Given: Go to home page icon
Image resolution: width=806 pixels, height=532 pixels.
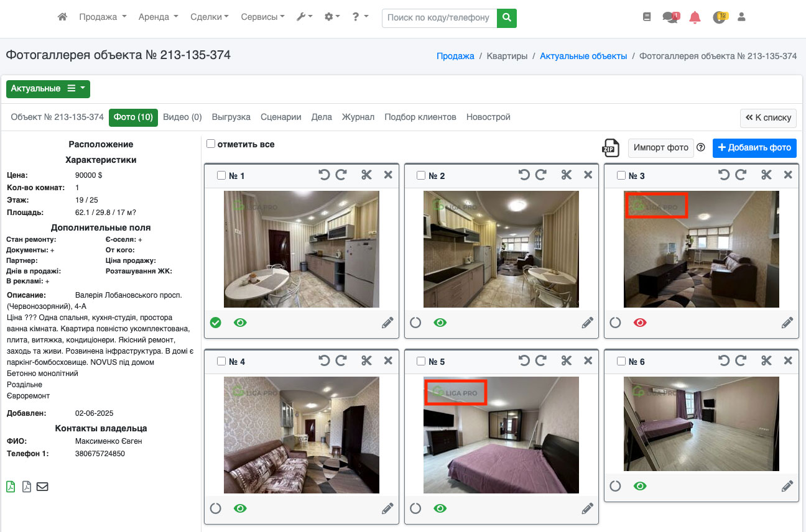Looking at the screenshot, I should click(x=62, y=17).
